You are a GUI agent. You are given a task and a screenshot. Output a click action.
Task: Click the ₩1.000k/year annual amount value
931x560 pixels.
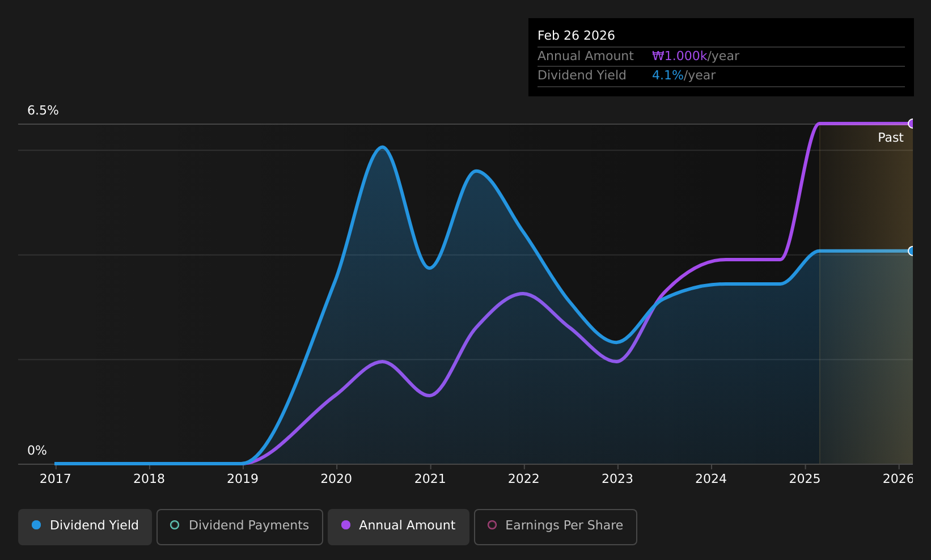tap(696, 56)
